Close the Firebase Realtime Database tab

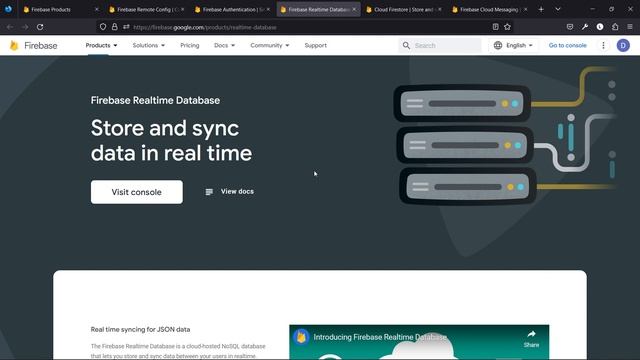click(354, 9)
